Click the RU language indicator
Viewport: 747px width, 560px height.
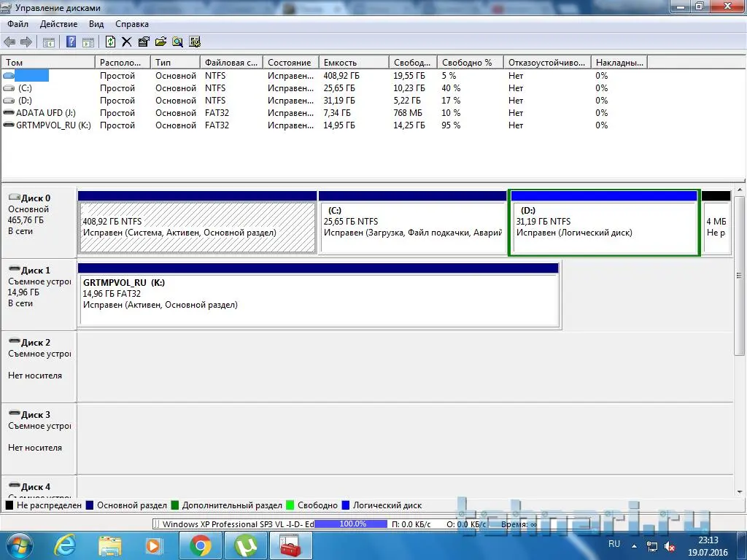click(614, 544)
